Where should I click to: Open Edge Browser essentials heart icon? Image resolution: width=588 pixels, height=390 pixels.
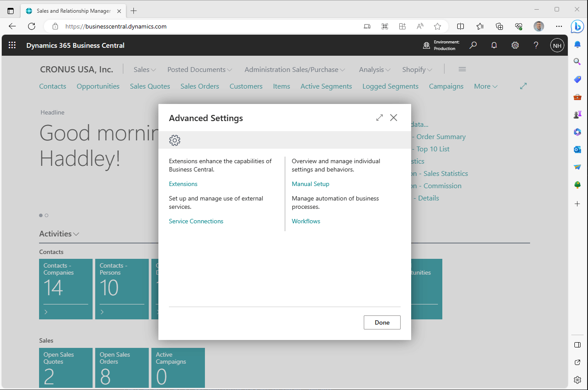pyautogui.click(x=519, y=26)
